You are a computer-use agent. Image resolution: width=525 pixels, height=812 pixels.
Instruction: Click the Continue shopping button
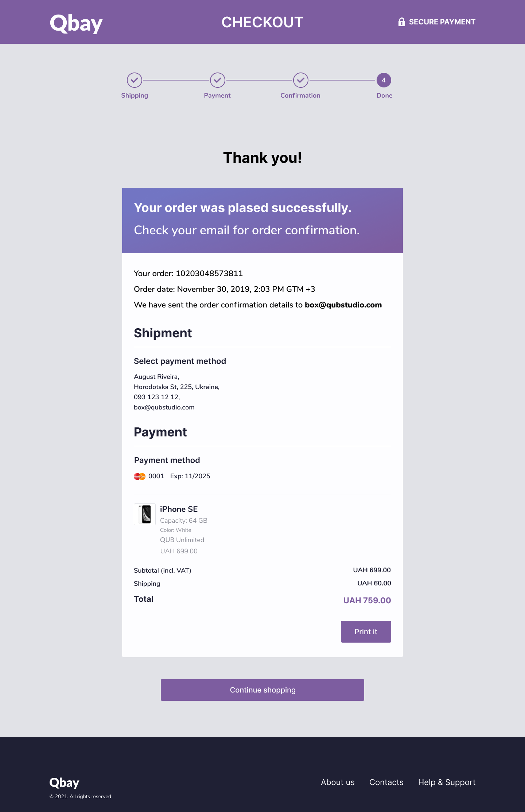262,690
